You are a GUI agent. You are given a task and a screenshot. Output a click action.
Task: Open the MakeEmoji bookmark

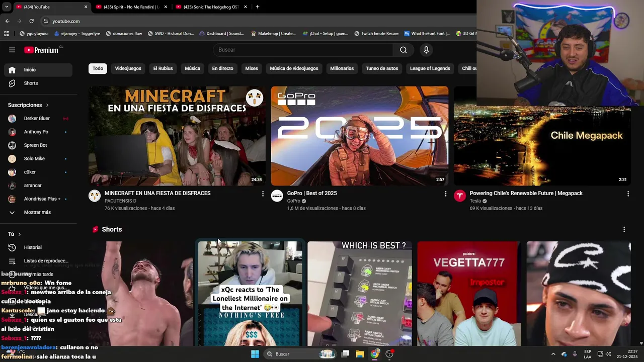(x=272, y=34)
